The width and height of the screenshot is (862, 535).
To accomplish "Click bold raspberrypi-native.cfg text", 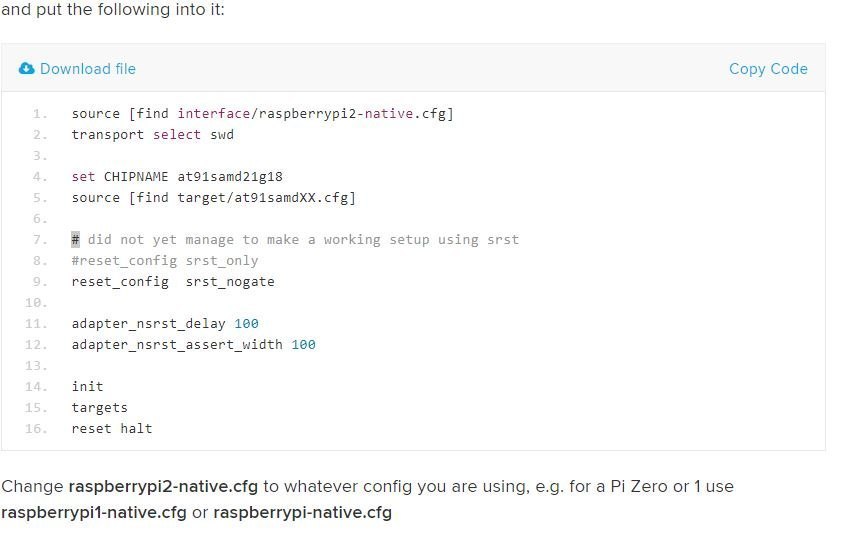I will [x=302, y=512].
